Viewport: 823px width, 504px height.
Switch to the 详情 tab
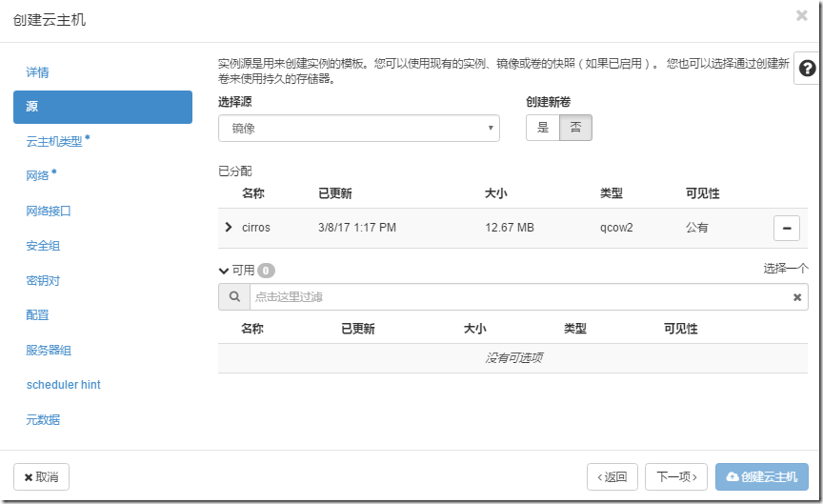[38, 71]
